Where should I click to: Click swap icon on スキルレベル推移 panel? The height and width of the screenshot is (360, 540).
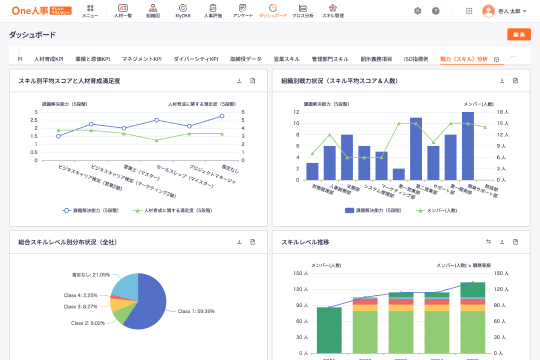pyautogui.click(x=488, y=242)
